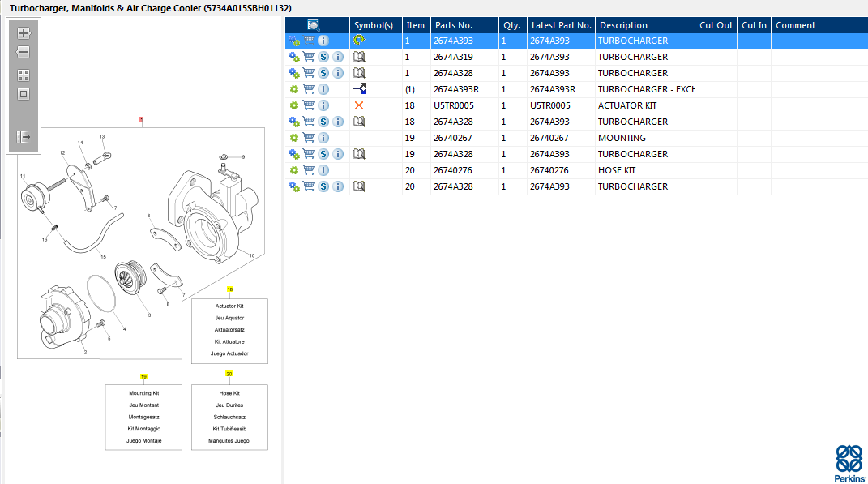Click the arrow symbol on 2674A393R row
Screen dimensions: 868x484
click(359, 88)
